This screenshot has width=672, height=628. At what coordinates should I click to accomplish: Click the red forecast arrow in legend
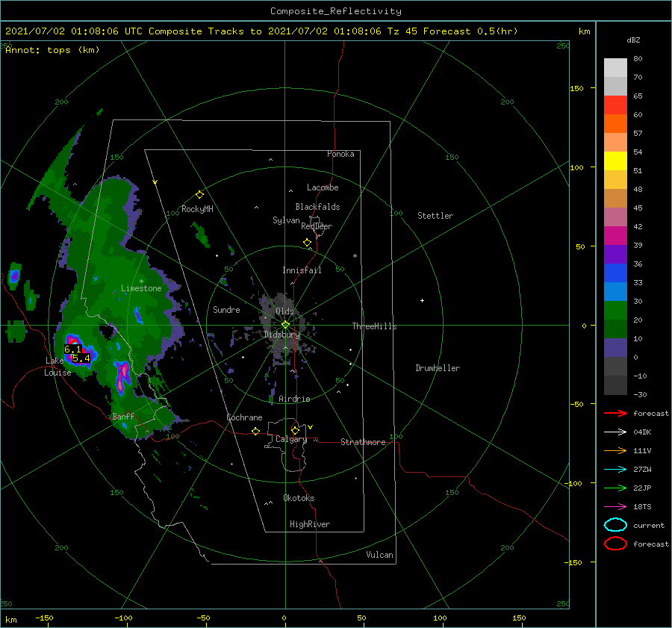click(615, 413)
